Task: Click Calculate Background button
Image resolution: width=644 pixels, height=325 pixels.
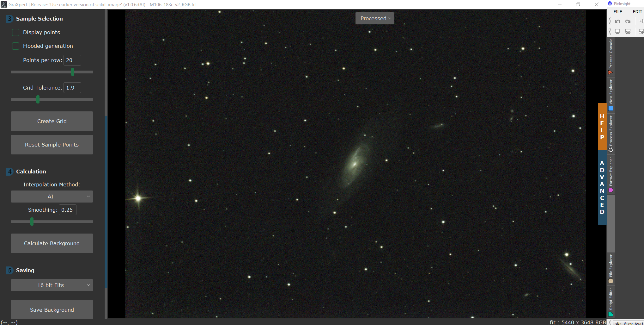Action: pos(52,243)
